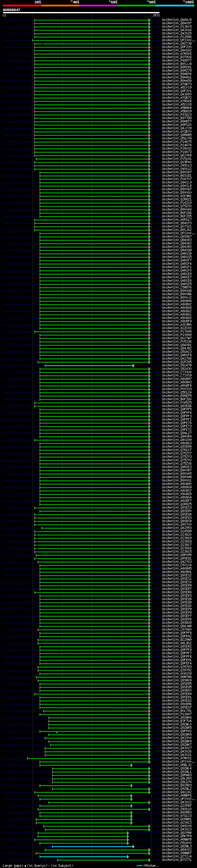Select label UniRef100_P28032
Screen dimensions: 197x868
(177, 149)
